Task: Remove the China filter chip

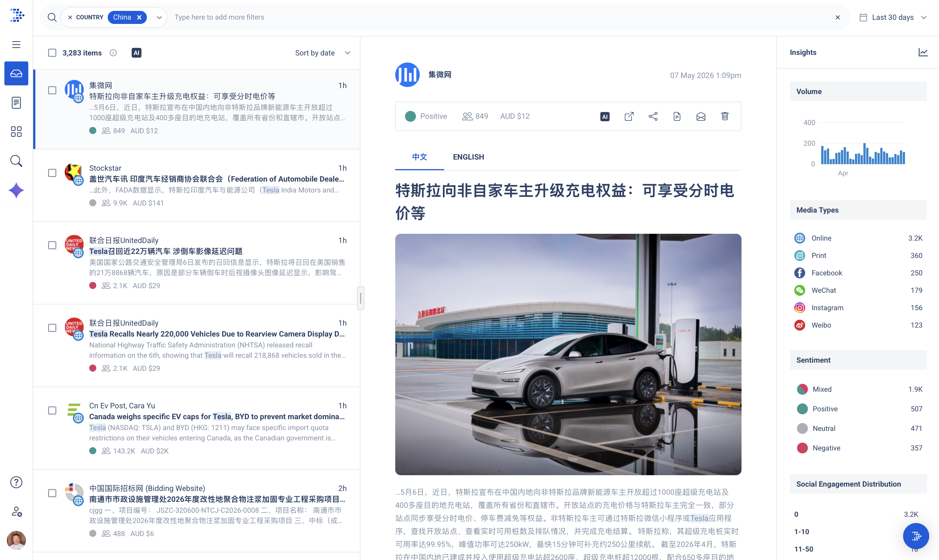Action: tap(139, 17)
